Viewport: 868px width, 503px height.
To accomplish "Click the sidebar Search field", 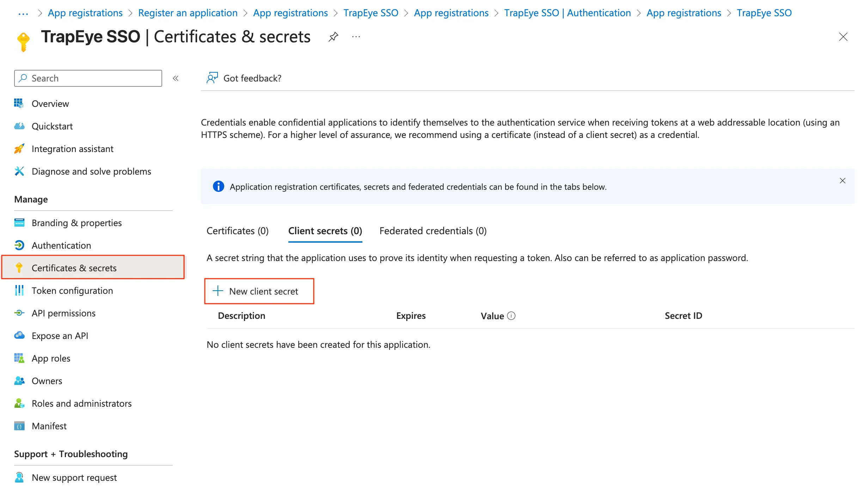I will pos(88,78).
